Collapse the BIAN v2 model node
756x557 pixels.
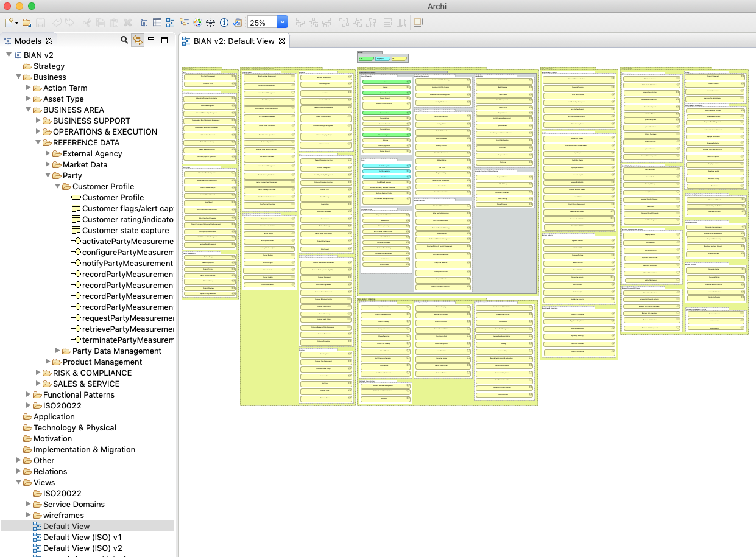(9, 55)
